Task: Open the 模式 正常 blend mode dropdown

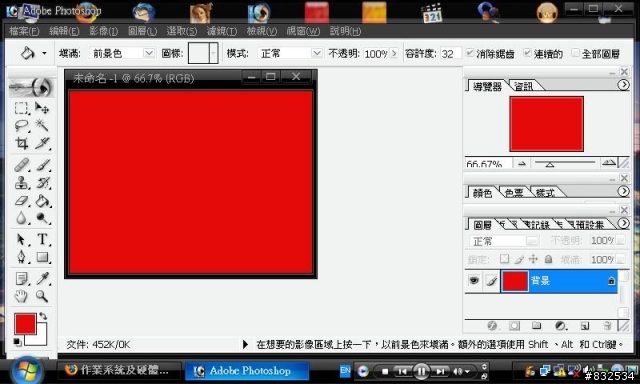Action: point(317,53)
